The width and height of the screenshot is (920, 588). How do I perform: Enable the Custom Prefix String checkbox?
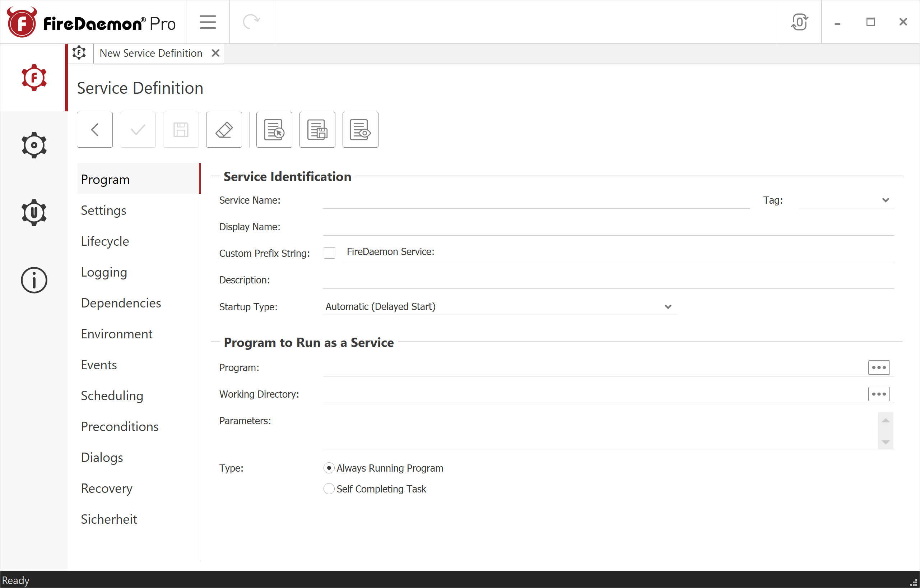[x=329, y=253]
